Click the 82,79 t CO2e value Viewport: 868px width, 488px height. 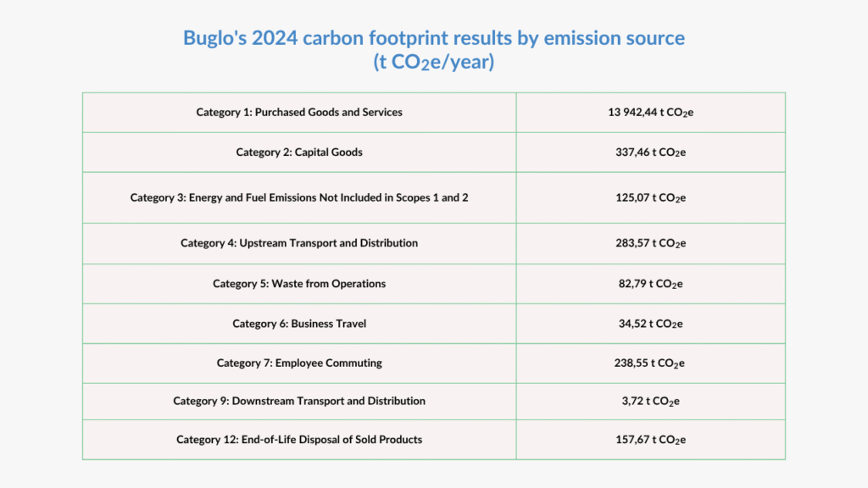[650, 284]
